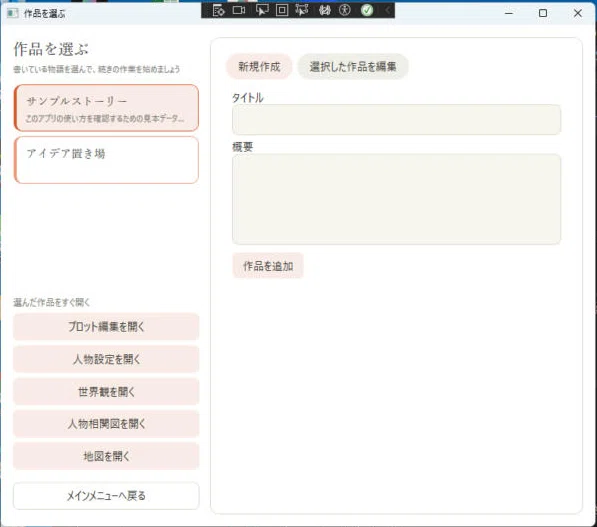This screenshot has width=597, height=527.
Task: Click 人物設定を開く button
Action: tap(106, 359)
